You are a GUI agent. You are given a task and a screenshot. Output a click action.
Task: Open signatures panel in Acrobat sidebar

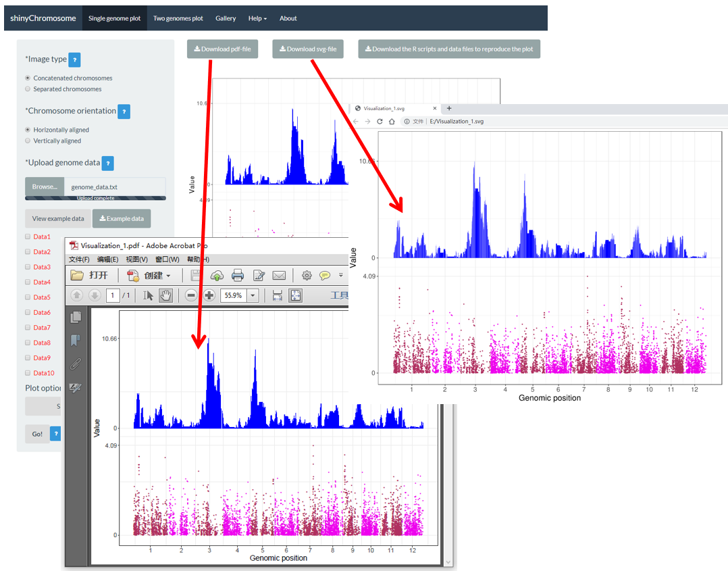[x=75, y=387]
